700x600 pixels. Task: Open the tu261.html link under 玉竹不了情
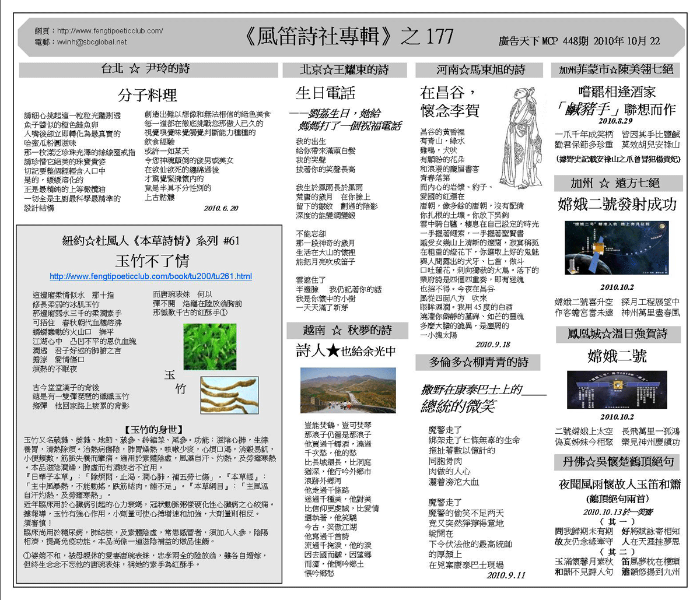[x=150, y=276]
